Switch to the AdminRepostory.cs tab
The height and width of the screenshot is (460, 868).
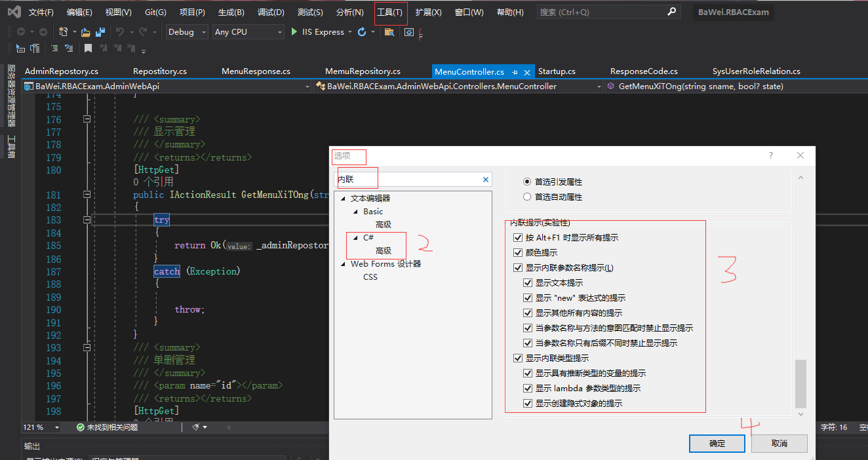click(62, 71)
